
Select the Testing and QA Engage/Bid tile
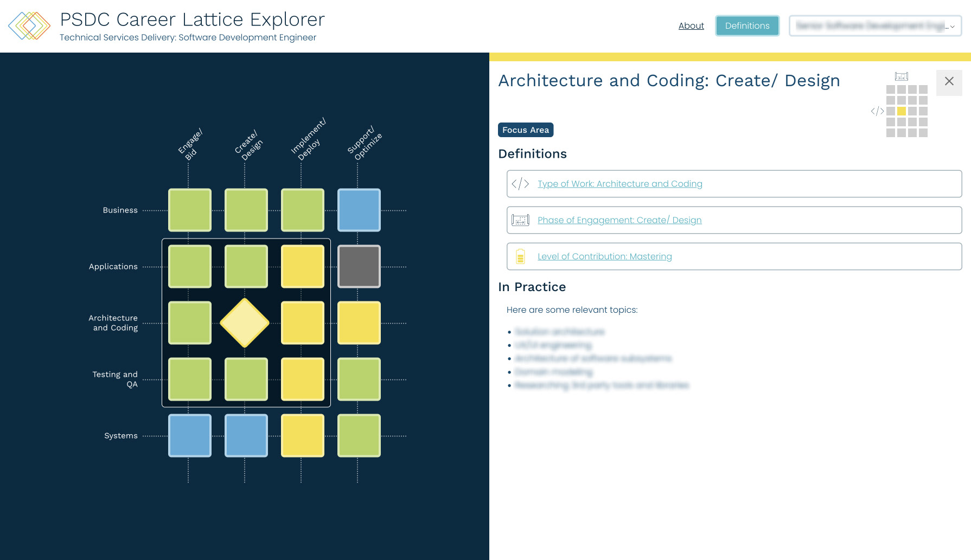(x=190, y=379)
